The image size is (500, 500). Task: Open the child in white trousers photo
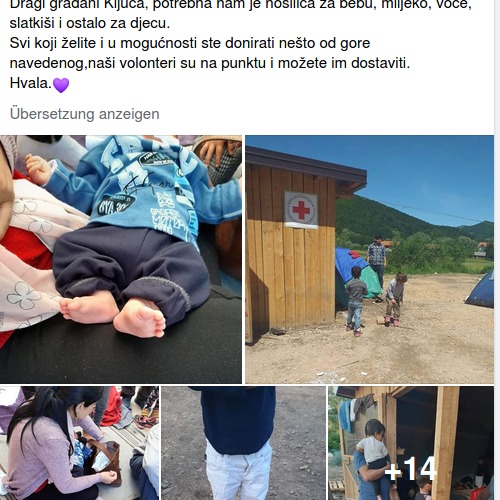(x=243, y=443)
